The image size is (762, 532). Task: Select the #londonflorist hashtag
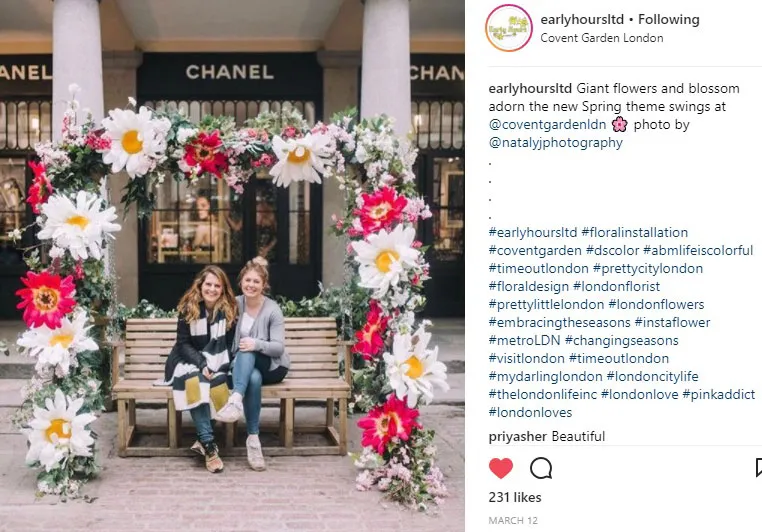617,287
